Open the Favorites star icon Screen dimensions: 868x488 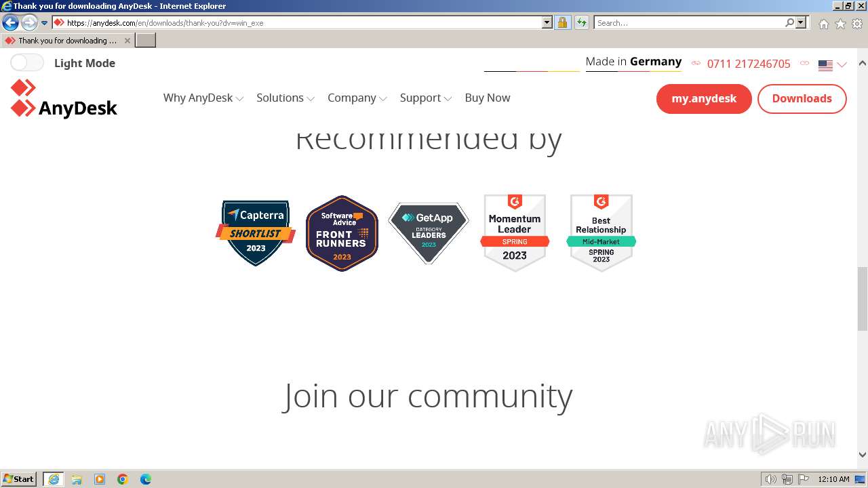coord(840,24)
